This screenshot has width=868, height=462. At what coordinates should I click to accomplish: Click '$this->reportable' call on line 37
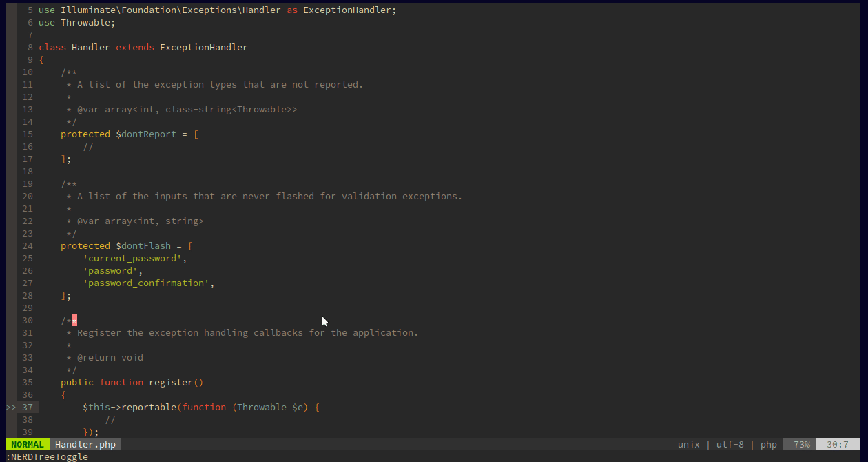130,408
